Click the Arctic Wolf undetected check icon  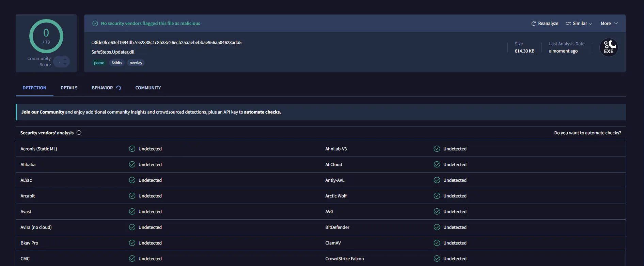[437, 196]
